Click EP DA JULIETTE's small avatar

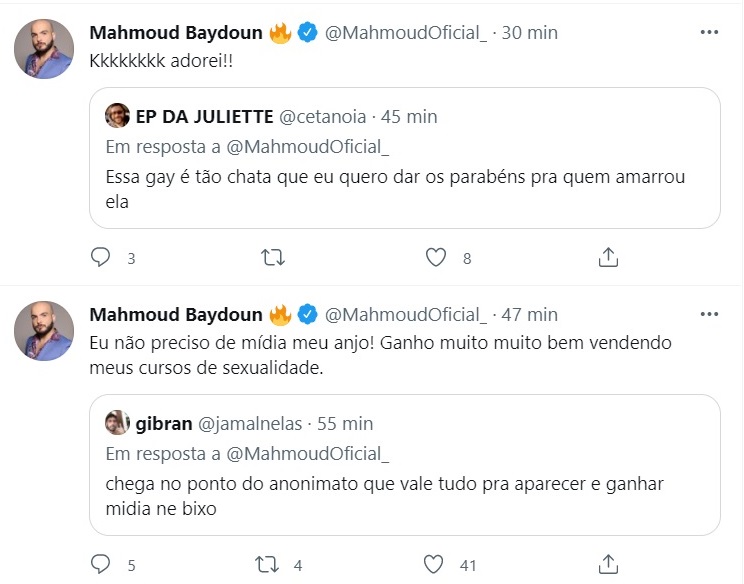(119, 116)
